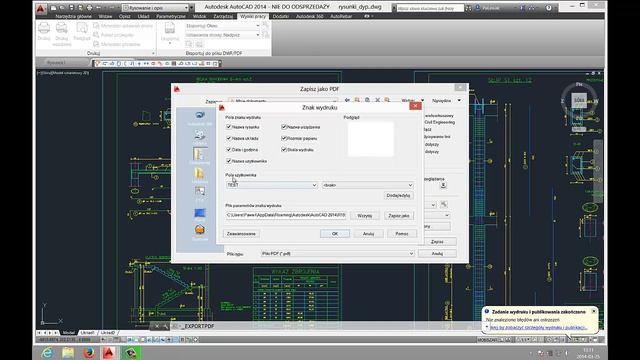Switch to the Model layout tab
The height and width of the screenshot is (360, 640).
tap(69, 333)
